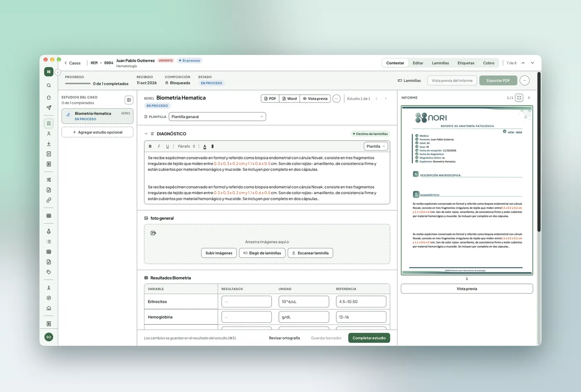
Task: Switch to the Cobro tab
Action: tap(488, 63)
